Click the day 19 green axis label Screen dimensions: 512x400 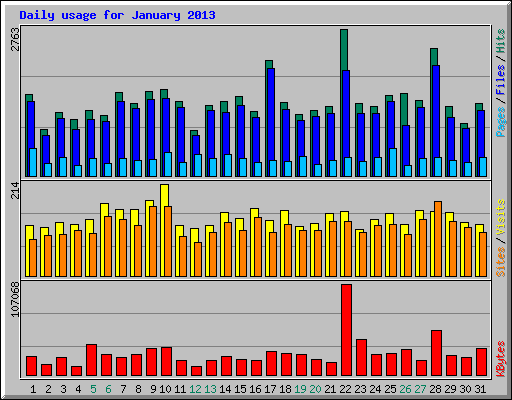click(x=300, y=389)
